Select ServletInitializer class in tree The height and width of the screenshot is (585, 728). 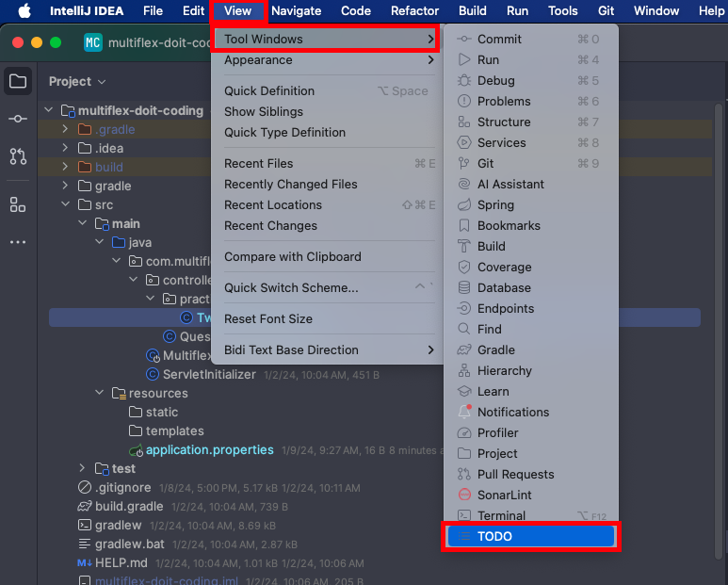pos(209,374)
